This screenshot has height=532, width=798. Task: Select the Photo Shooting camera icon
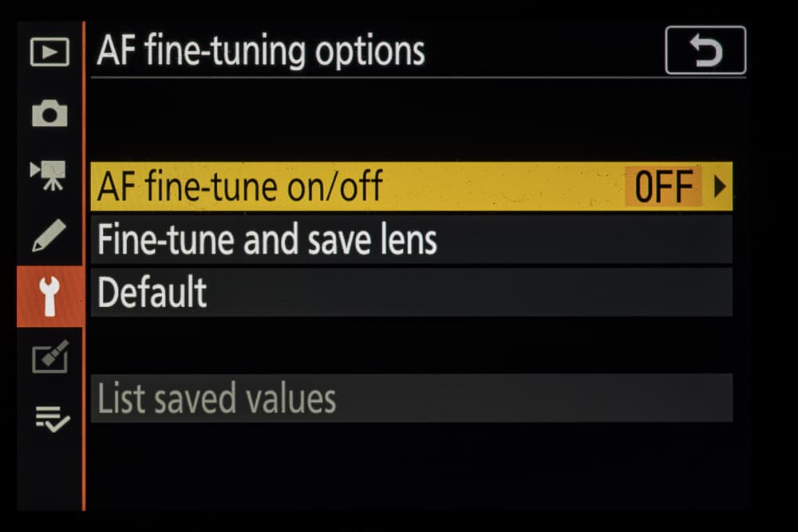49,114
